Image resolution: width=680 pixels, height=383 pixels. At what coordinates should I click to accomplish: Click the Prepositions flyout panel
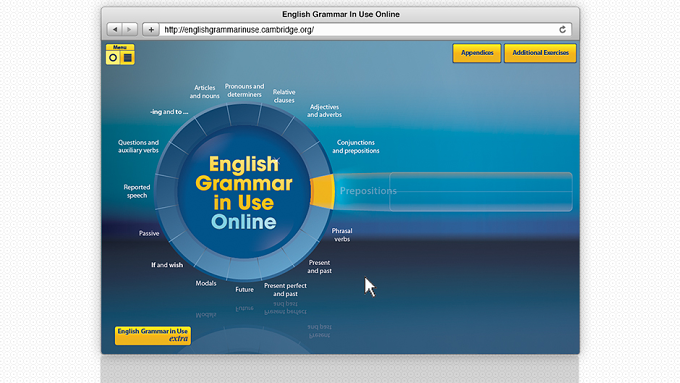tap(481, 192)
